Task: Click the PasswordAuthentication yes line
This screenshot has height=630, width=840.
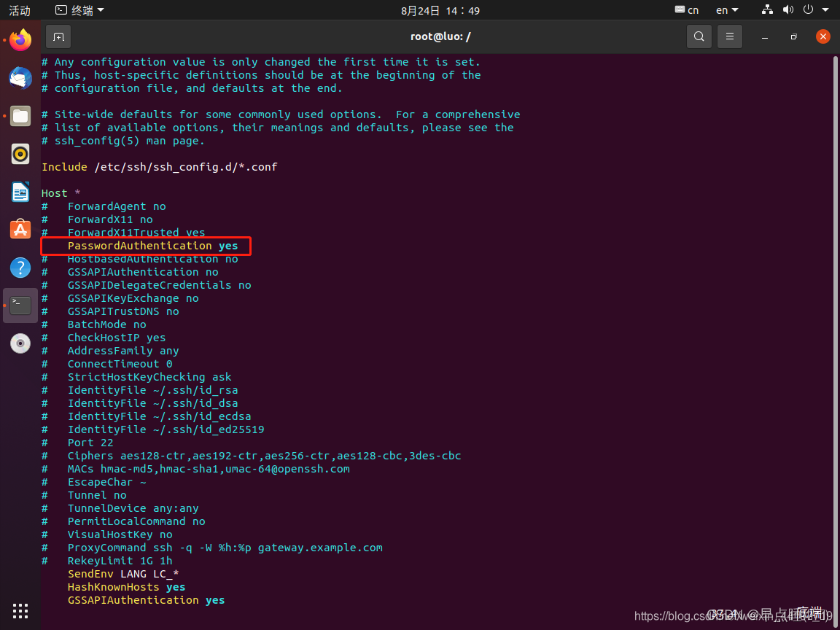Action: [x=152, y=246]
